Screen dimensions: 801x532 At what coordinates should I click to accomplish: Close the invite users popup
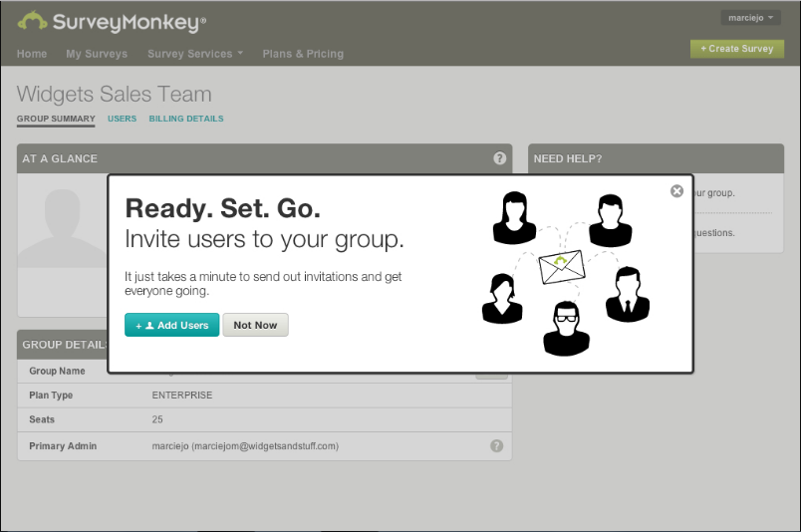(x=676, y=191)
